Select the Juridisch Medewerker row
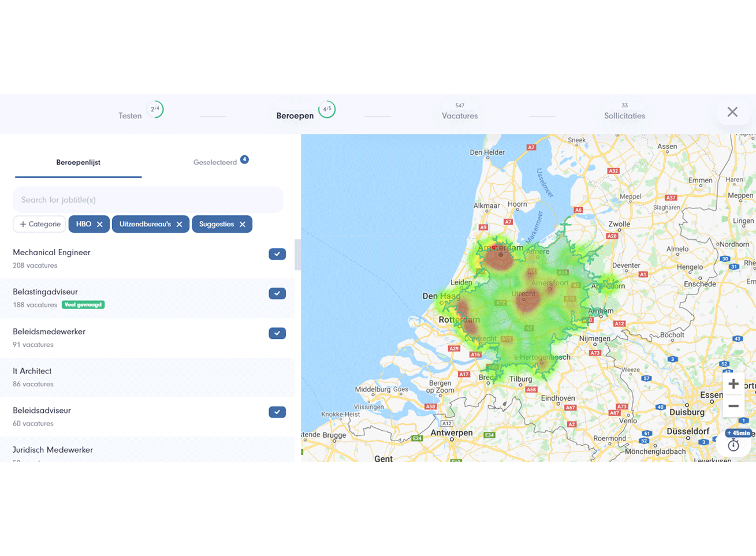756x556 pixels. (147, 450)
